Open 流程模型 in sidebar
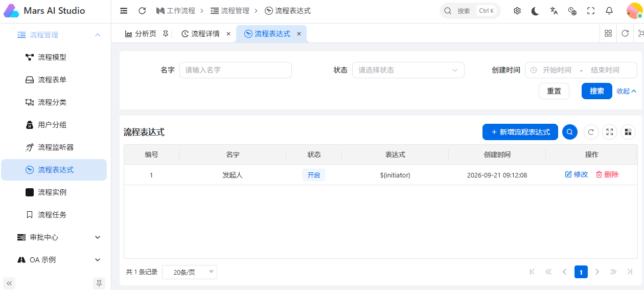 (54, 57)
